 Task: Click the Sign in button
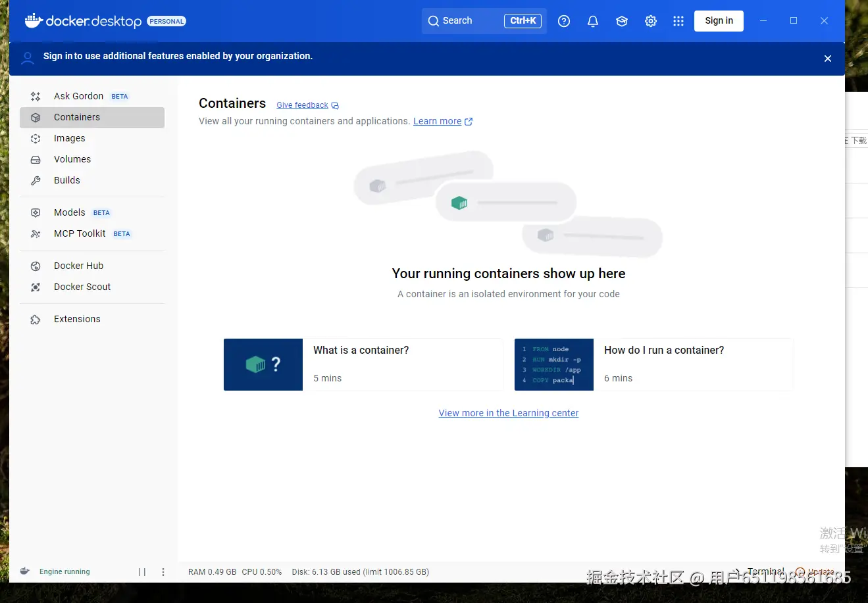(x=719, y=21)
